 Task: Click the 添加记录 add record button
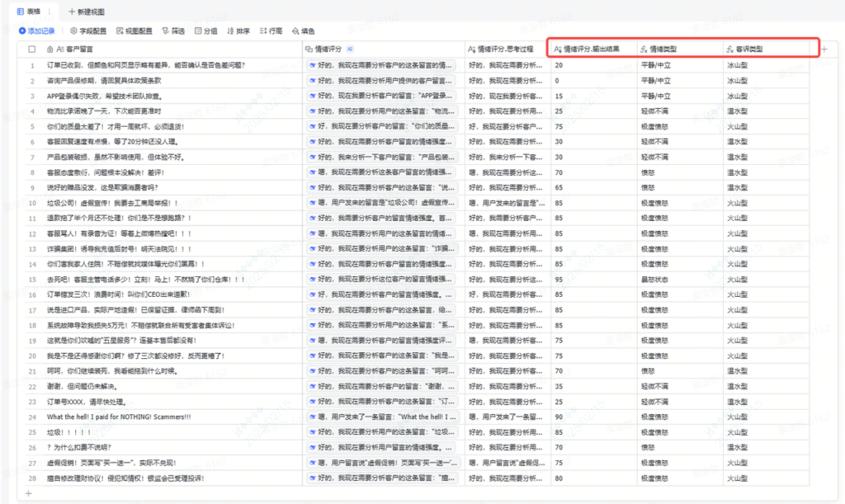coord(37,31)
